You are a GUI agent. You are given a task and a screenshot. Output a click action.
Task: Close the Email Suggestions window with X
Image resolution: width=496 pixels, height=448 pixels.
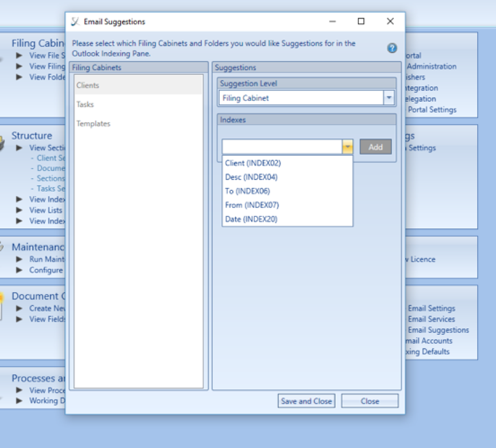(x=390, y=21)
